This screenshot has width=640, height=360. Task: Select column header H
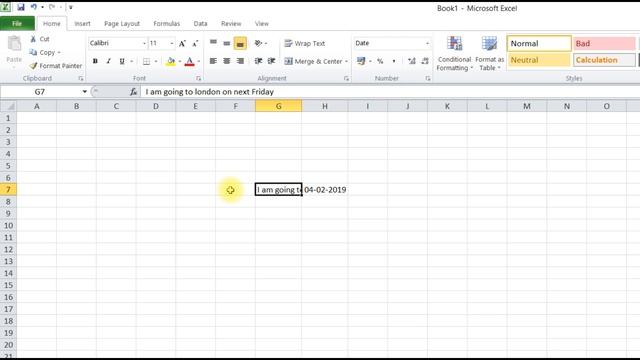click(324, 106)
